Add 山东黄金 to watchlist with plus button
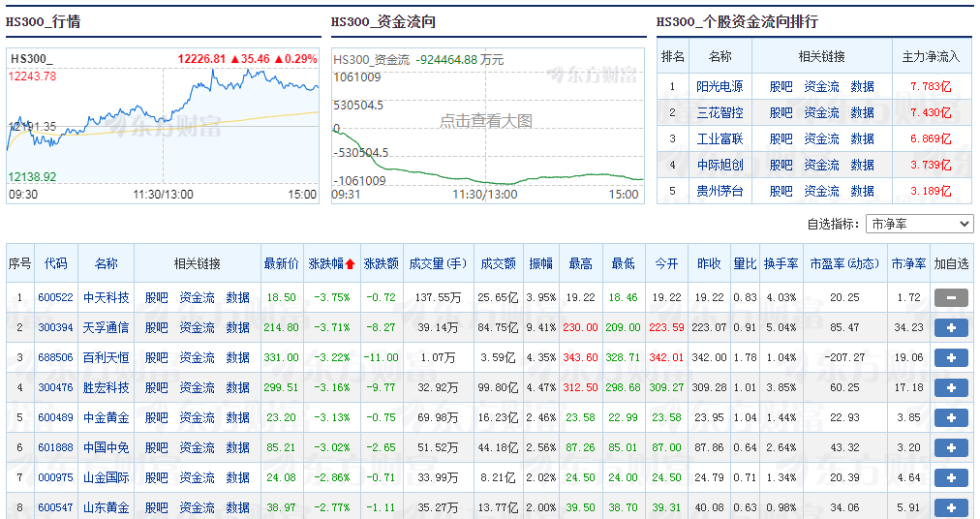 [x=951, y=507]
